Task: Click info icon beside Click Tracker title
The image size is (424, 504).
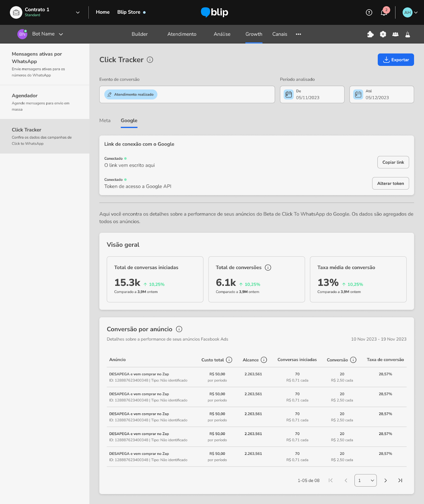Action: click(150, 60)
